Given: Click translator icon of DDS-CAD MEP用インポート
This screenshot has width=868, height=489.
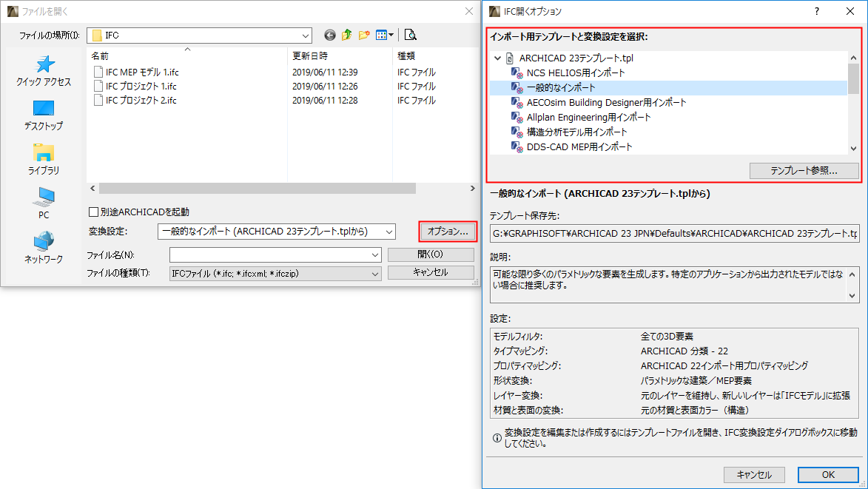Looking at the screenshot, I should coord(517,147).
